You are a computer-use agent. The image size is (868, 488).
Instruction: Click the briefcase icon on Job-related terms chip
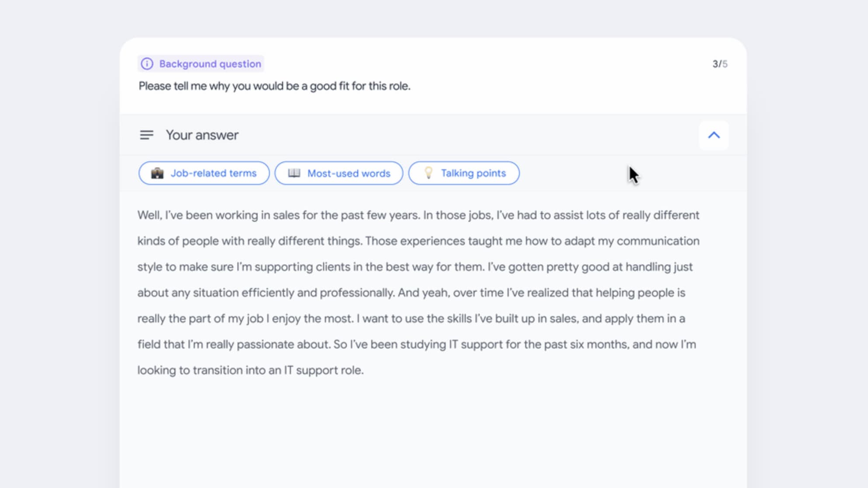[158, 173]
